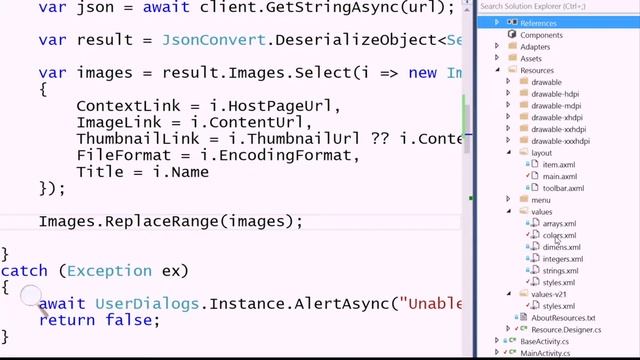Open integers.xml file
This screenshot has height=360, width=640.
[x=563, y=260]
